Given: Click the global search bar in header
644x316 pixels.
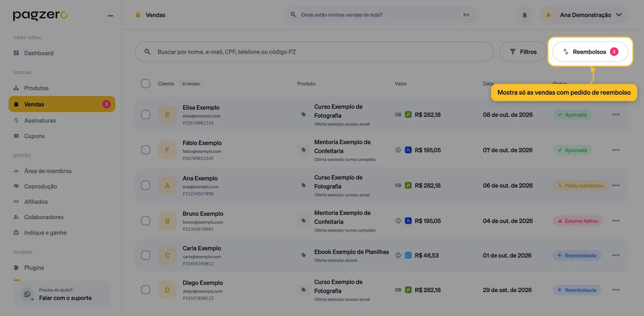Looking at the screenshot, I should pos(381,15).
